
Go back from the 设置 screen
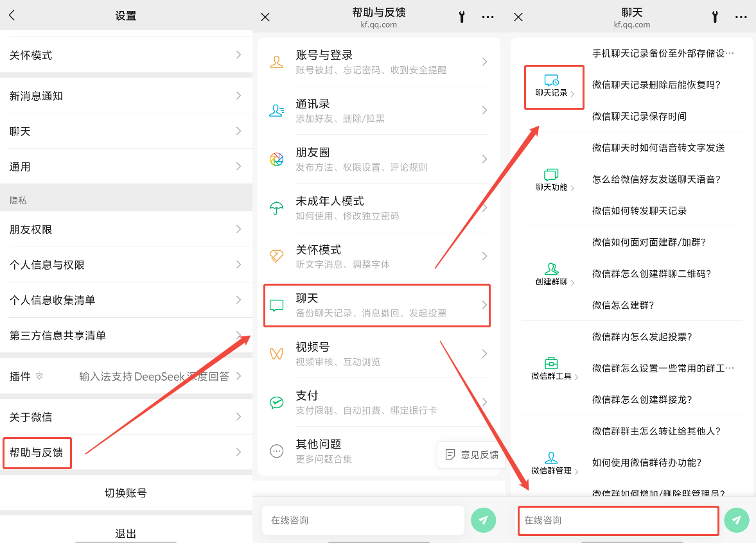click(12, 15)
